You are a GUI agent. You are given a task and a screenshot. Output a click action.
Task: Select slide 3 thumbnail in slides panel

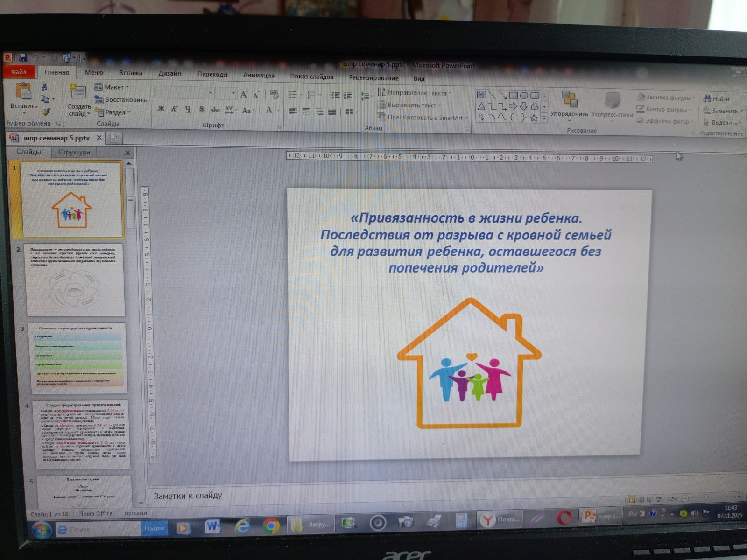tap(77, 357)
